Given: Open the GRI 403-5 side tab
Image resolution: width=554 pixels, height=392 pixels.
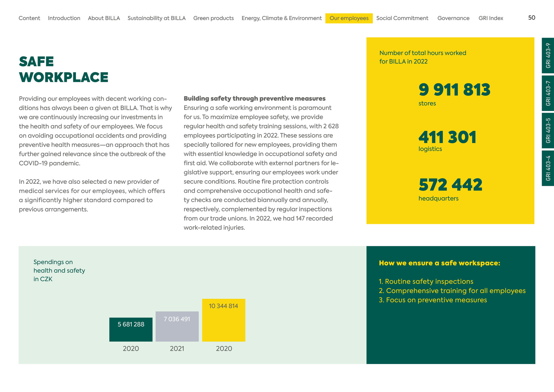Looking at the screenshot, I should coord(548,130).
